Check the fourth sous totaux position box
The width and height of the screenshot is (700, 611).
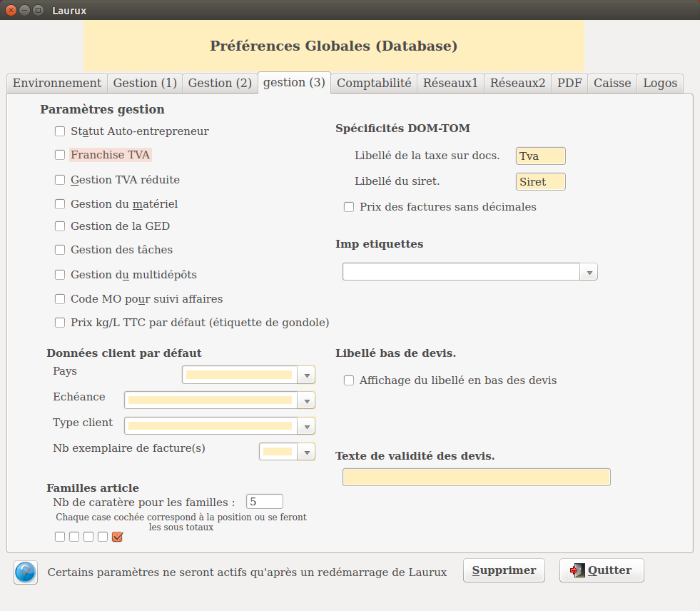point(103,537)
